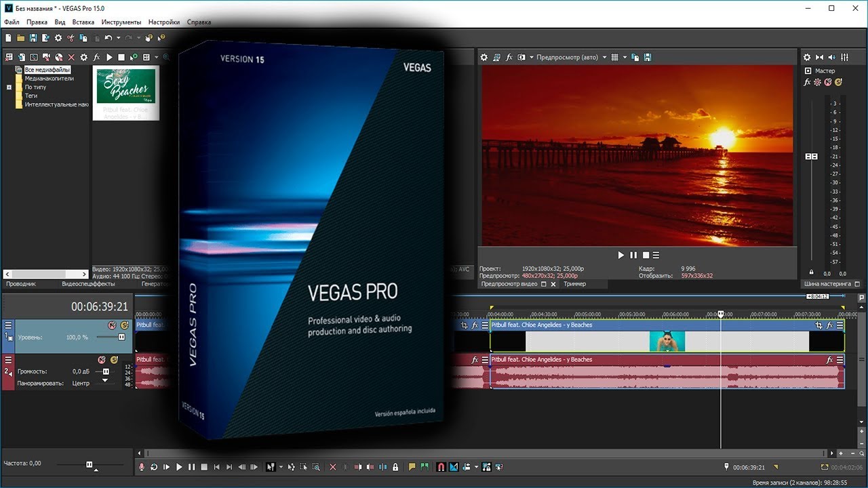Screen dimensions: 868x488
Task: Open Project Media views dropdown arrow
Action: coord(156,58)
